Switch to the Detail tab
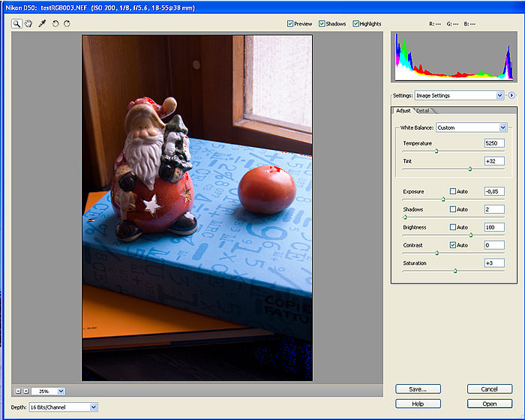The height and width of the screenshot is (420, 525). click(x=423, y=111)
